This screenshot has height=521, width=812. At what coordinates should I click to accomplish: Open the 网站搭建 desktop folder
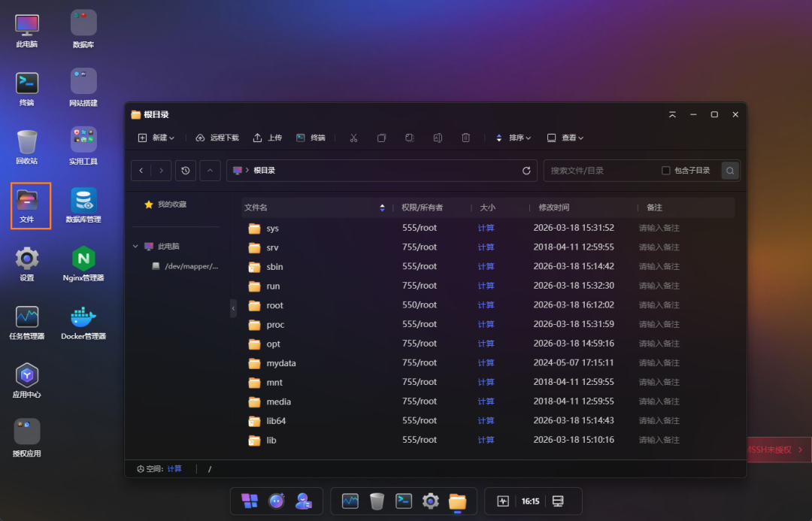pyautogui.click(x=83, y=88)
